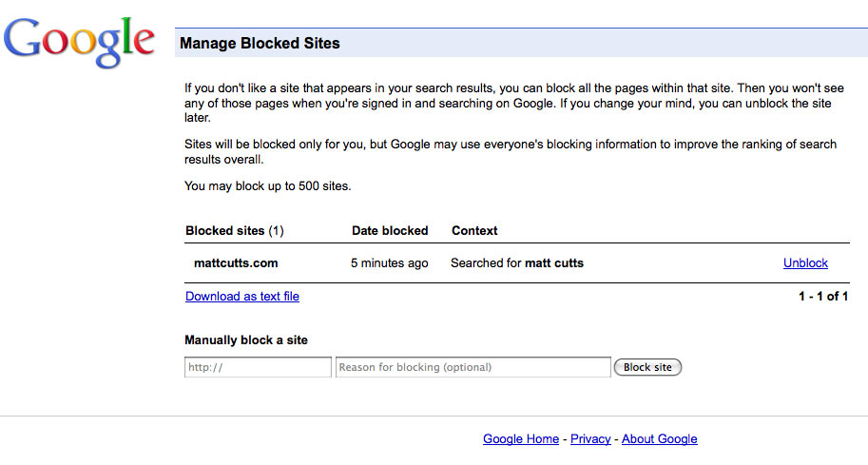Click the paragraph about everyone's blocking information
868x465 pixels.
tap(511, 152)
